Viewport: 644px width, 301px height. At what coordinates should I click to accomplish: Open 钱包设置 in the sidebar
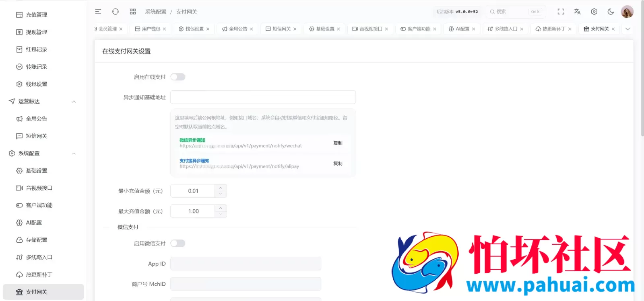(x=43, y=84)
